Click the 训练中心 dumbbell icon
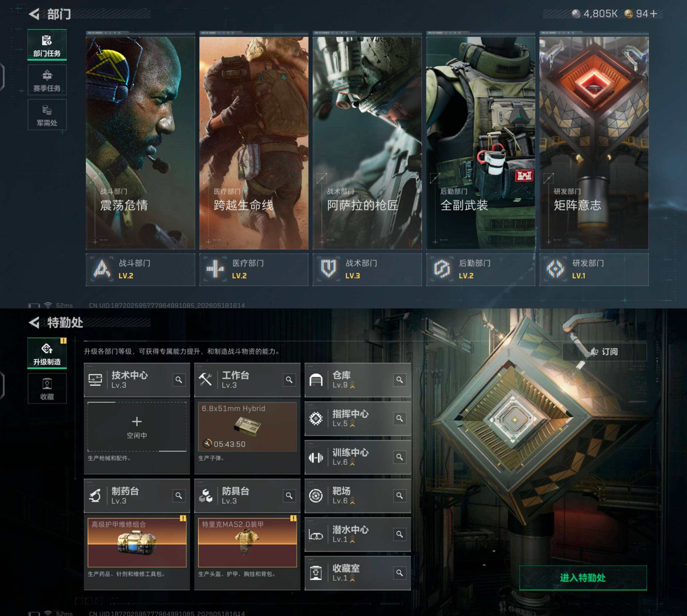The width and height of the screenshot is (687, 616). (316, 458)
